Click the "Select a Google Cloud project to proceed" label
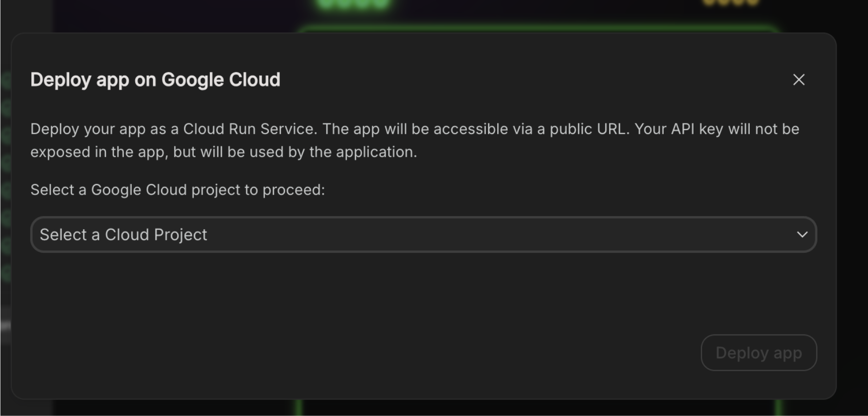The width and height of the screenshot is (868, 416). [x=177, y=190]
